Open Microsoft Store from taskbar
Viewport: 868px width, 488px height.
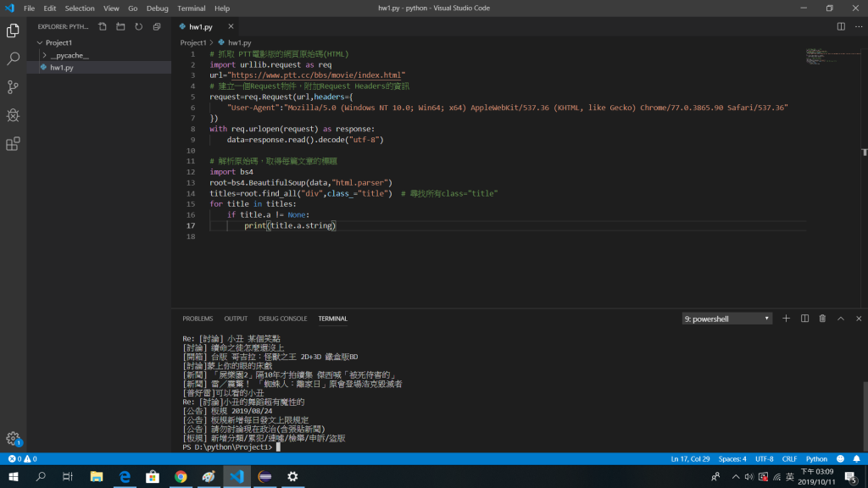coord(153,476)
